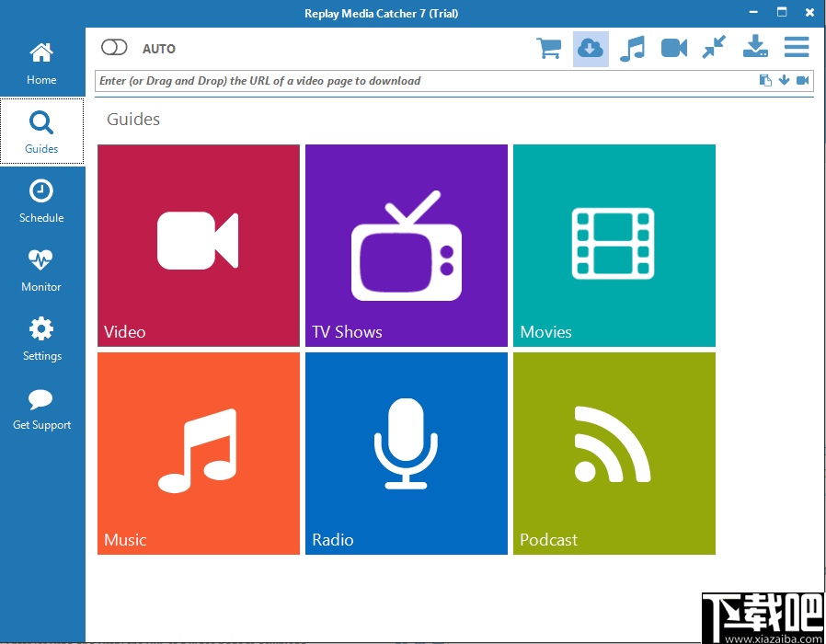Open the Home page in sidebar
826x644 pixels.
click(41, 63)
